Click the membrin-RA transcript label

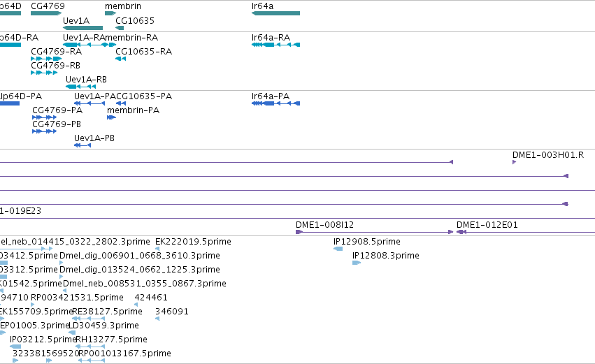[x=131, y=38]
